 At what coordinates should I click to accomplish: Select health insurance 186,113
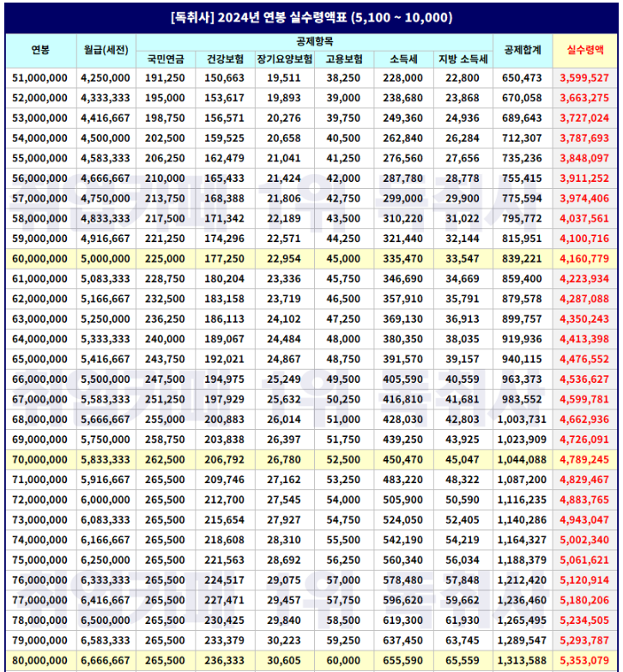(x=224, y=319)
